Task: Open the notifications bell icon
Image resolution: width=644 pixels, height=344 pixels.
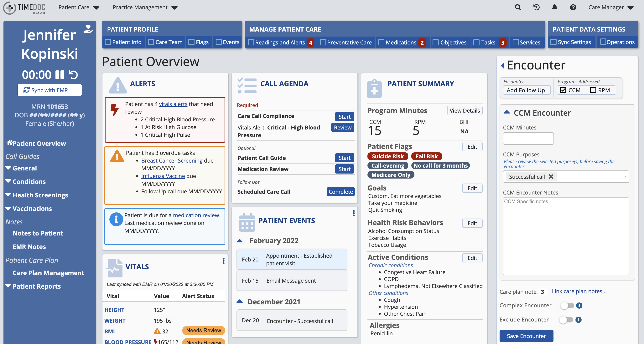Action: (554, 7)
